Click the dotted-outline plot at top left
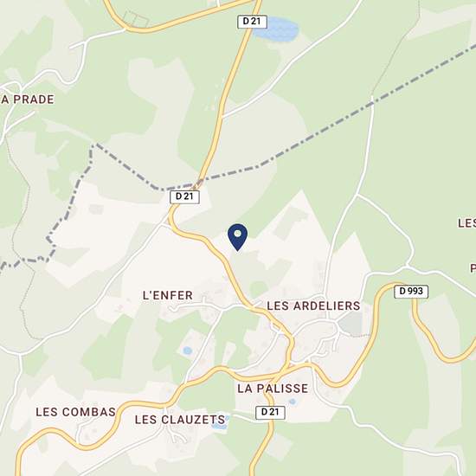476x476 pixels. click(x=136, y=19)
